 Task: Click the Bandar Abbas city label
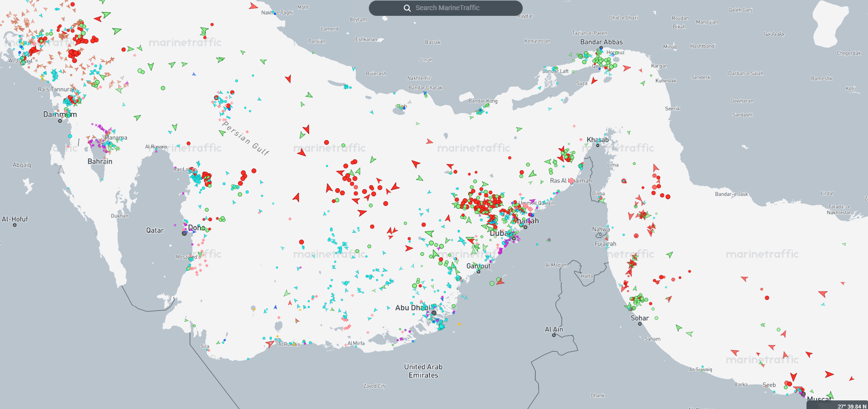(602, 42)
